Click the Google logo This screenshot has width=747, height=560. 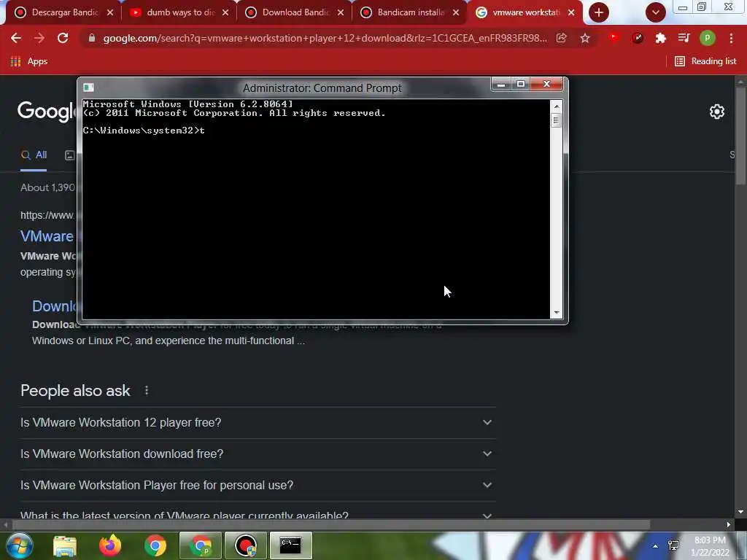point(46,111)
